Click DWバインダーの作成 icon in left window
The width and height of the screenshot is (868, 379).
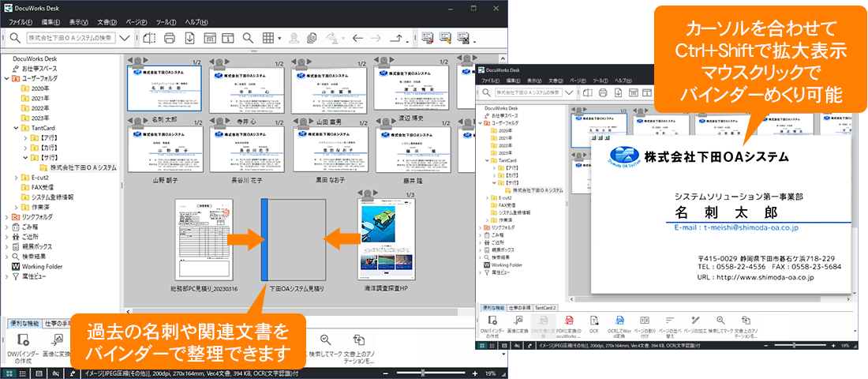pos(23,341)
